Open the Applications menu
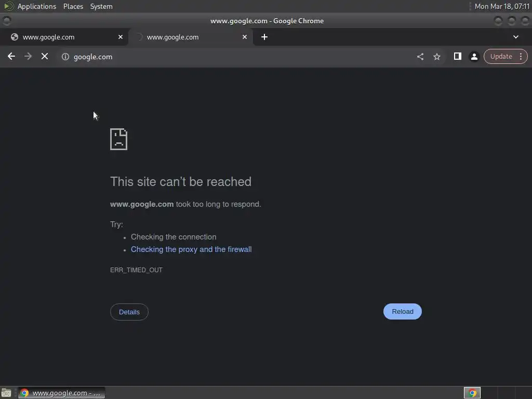This screenshot has height=399, width=532. pyautogui.click(x=37, y=6)
